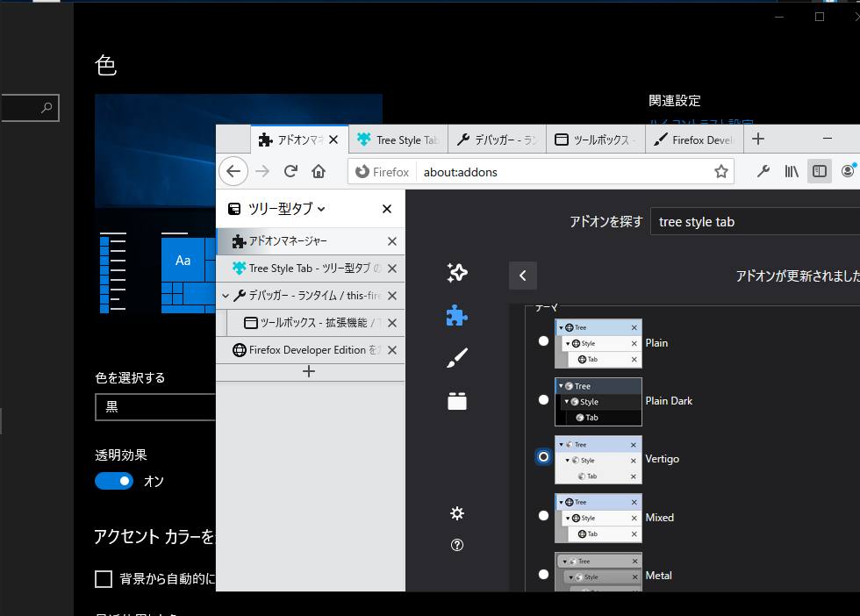Open 色を選択する dropdown showing 黒
The width and height of the screenshot is (860, 616).
point(156,407)
